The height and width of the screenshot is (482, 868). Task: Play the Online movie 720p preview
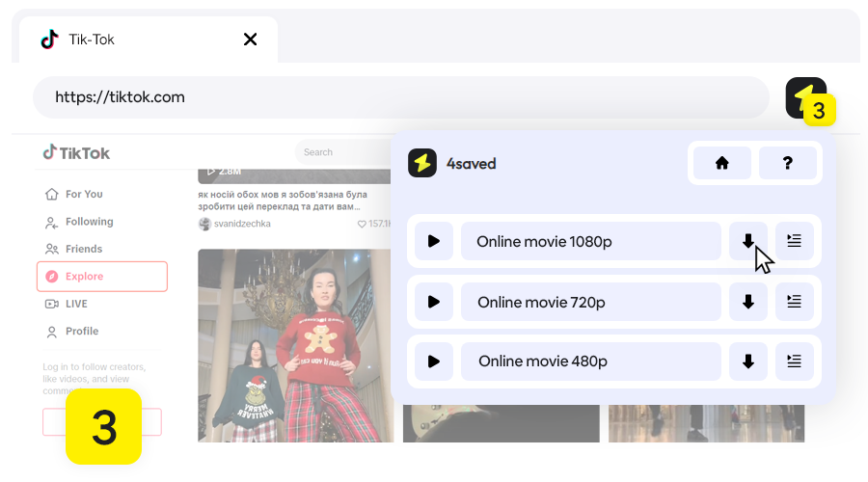434,302
